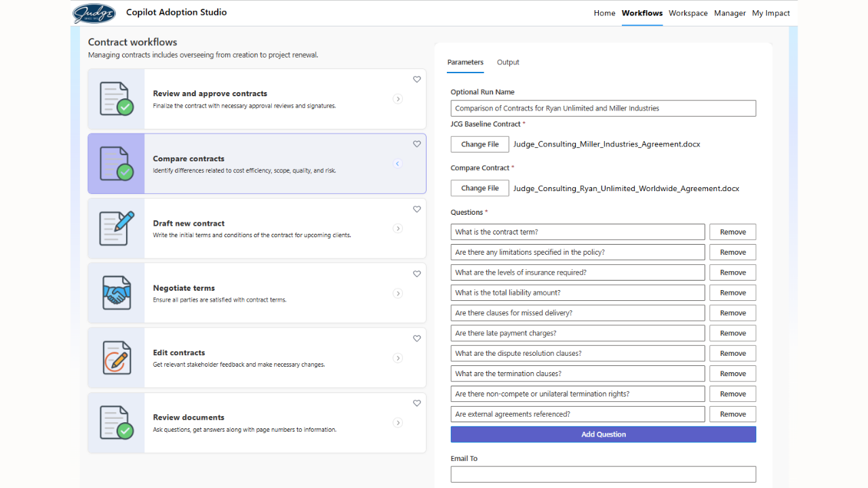This screenshot has height=488, width=868.
Task: Open the Manager page
Action: pyautogui.click(x=730, y=13)
